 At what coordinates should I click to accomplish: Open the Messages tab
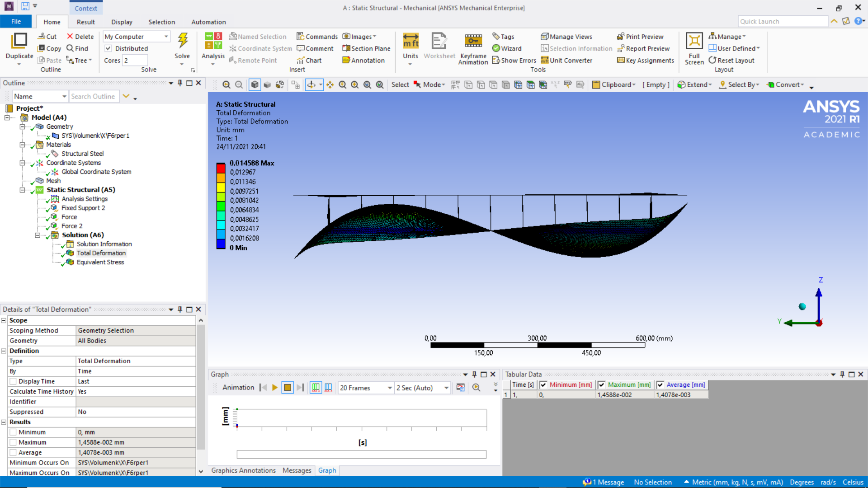point(297,470)
